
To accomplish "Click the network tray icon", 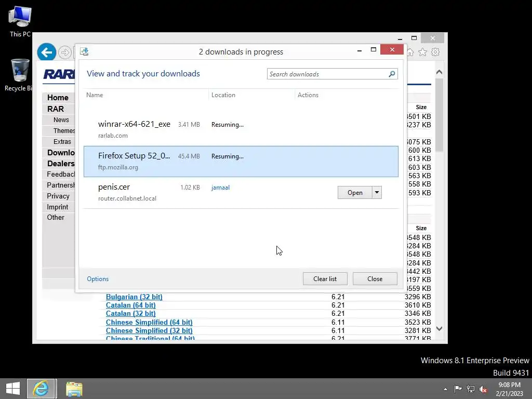I will [471, 389].
